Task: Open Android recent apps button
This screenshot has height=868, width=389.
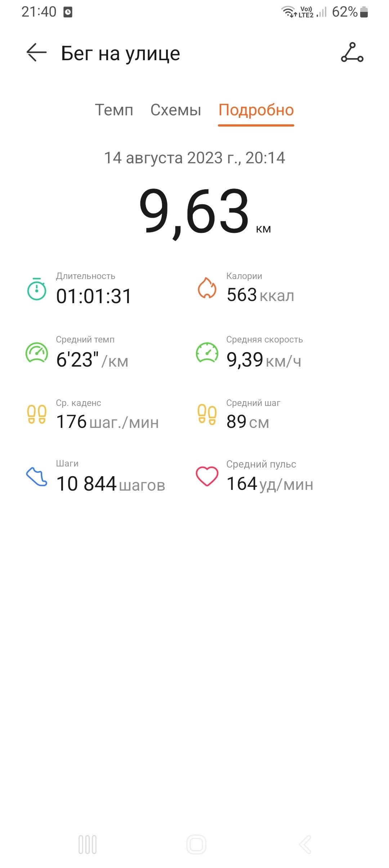Action: pos(88,844)
